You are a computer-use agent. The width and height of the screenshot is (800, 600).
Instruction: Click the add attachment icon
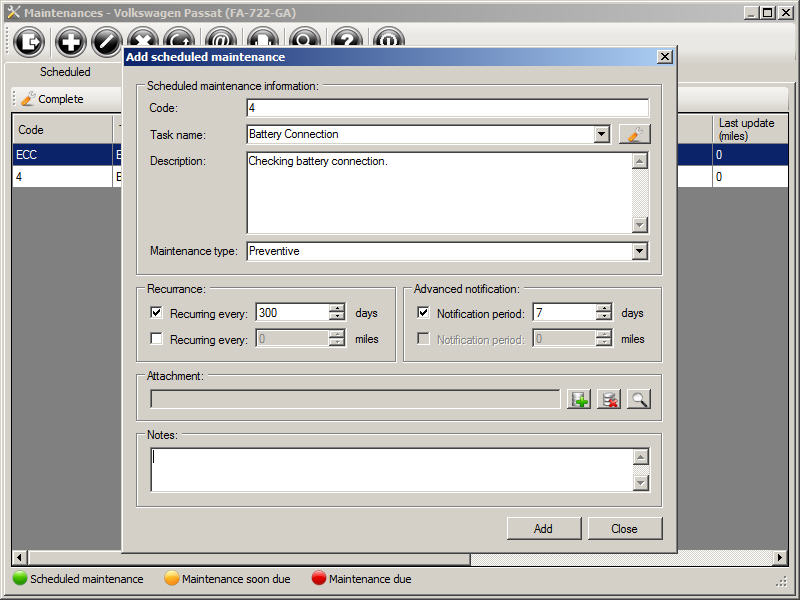coord(578,399)
